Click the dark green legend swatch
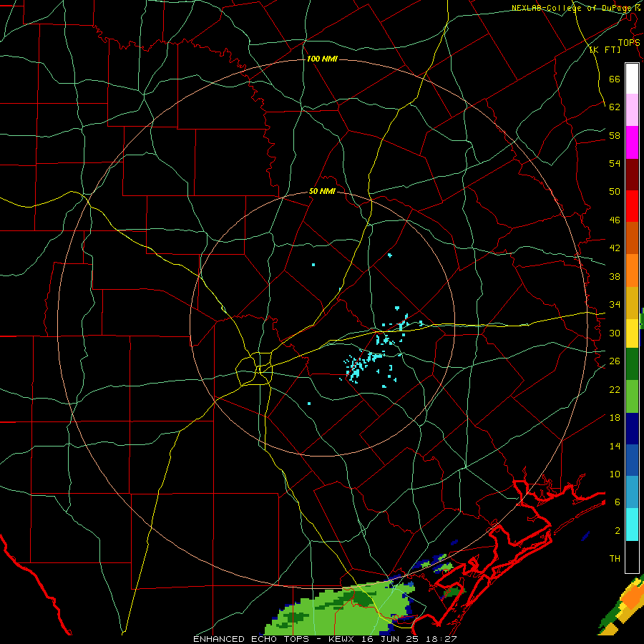The width and height of the screenshot is (644, 644). [632, 364]
